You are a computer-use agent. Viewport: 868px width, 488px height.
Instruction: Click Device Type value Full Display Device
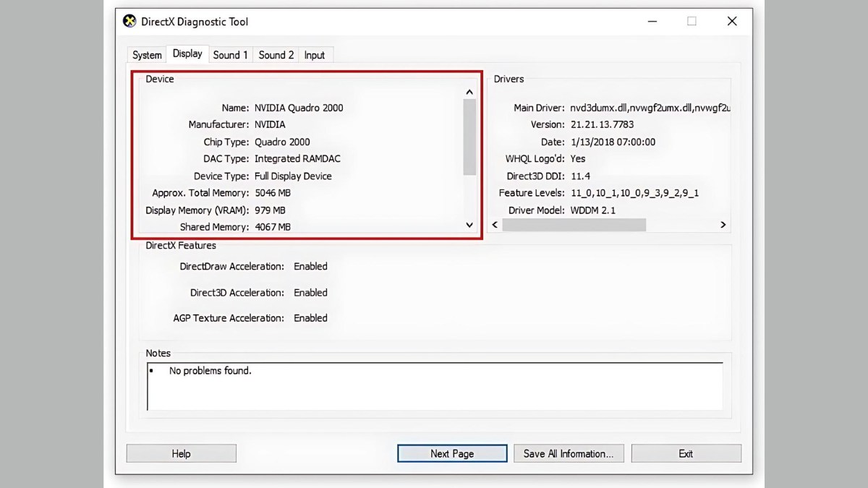pos(293,176)
